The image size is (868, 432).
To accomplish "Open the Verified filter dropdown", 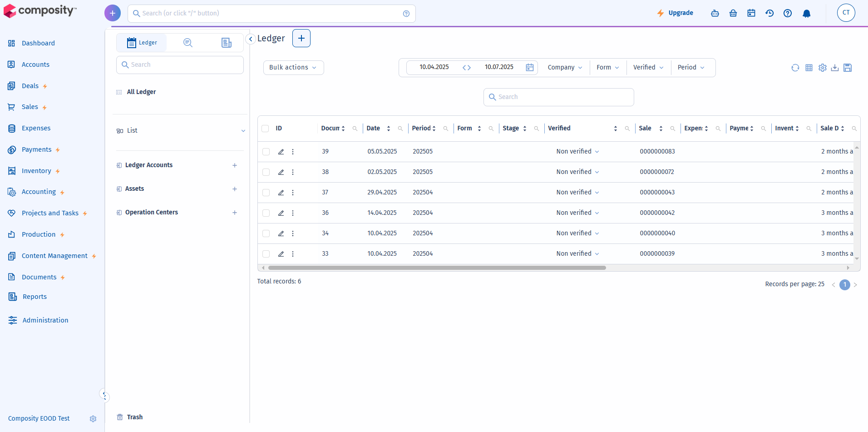I will tap(648, 68).
